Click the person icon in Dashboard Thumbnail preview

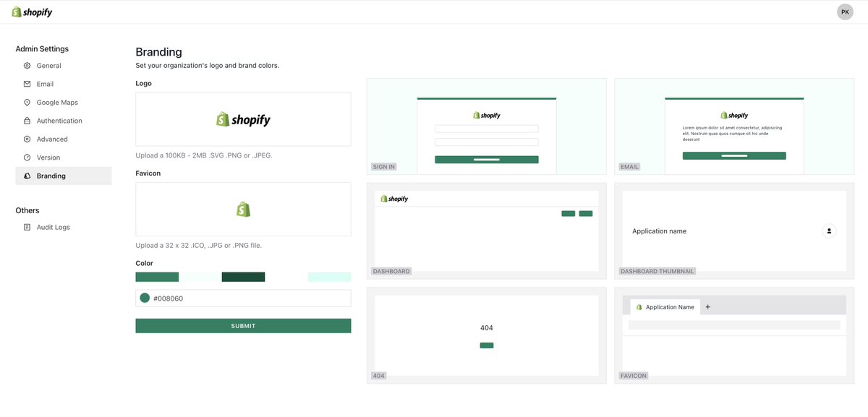point(828,231)
